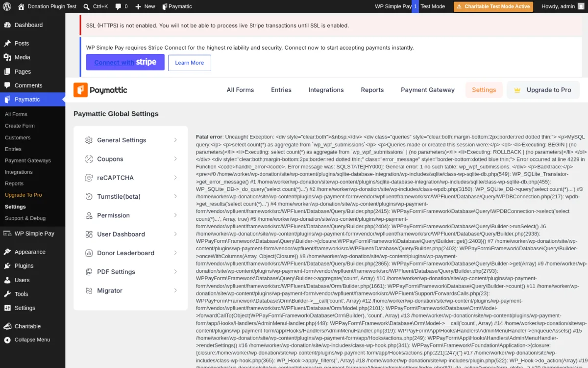Click the Posts pin icon in sidebar
Viewport: 588px width, 368px height.
click(x=7, y=43)
